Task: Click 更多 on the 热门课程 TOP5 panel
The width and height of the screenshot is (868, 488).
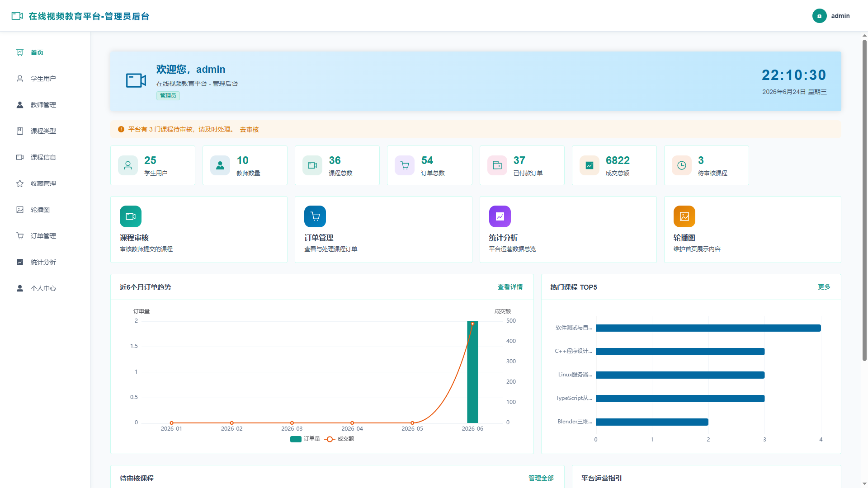Action: tap(824, 287)
